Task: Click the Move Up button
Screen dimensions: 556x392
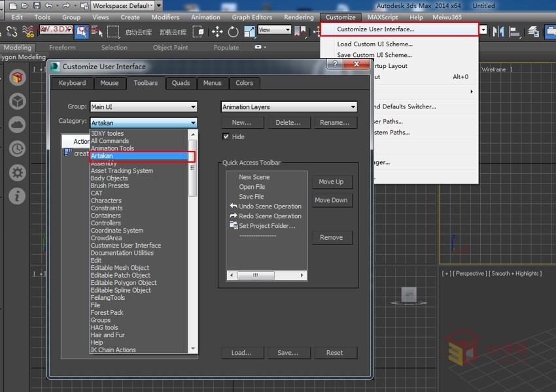Action: pos(331,182)
